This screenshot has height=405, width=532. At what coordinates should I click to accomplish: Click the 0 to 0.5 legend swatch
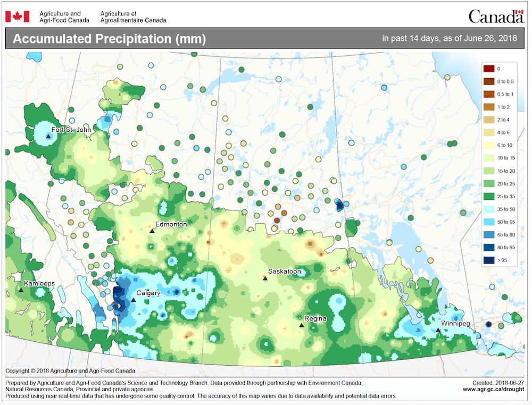[489, 81]
